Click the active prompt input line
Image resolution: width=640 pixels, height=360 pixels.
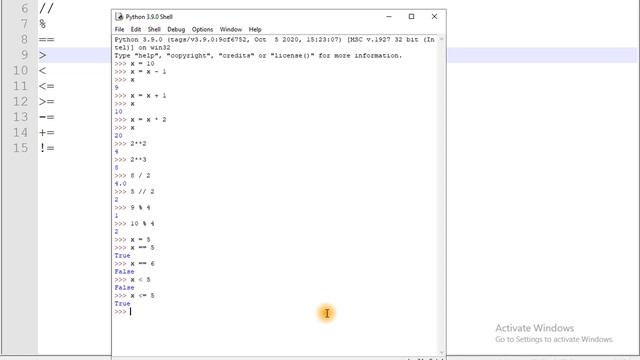276,311
